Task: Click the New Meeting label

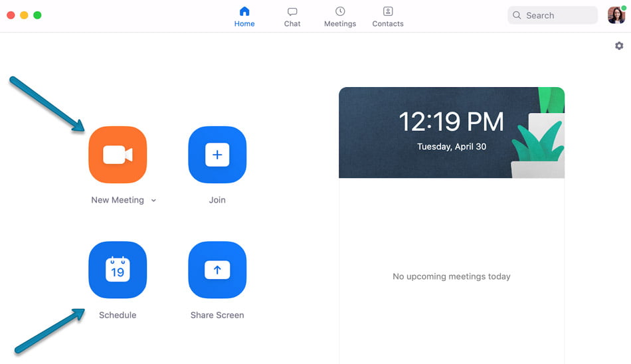Action: [x=118, y=200]
